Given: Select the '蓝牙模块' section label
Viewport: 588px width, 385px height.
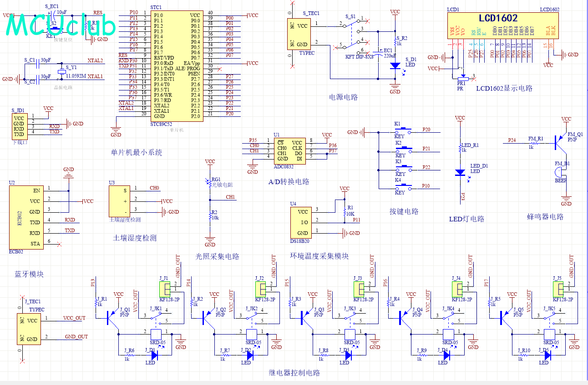Looking at the screenshot, I should 30,274.
